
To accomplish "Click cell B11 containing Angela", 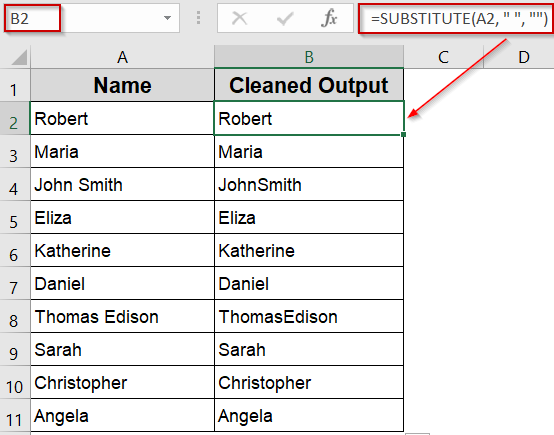I will coord(309,415).
